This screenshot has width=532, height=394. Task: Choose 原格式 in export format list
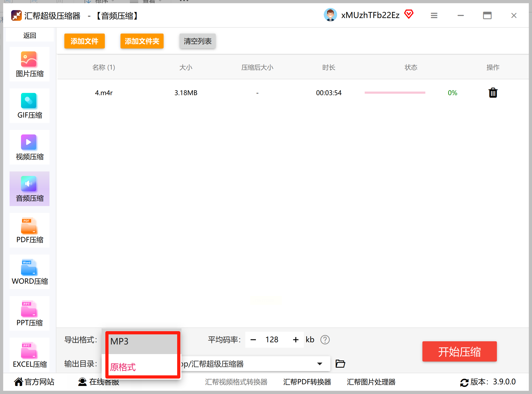click(143, 367)
